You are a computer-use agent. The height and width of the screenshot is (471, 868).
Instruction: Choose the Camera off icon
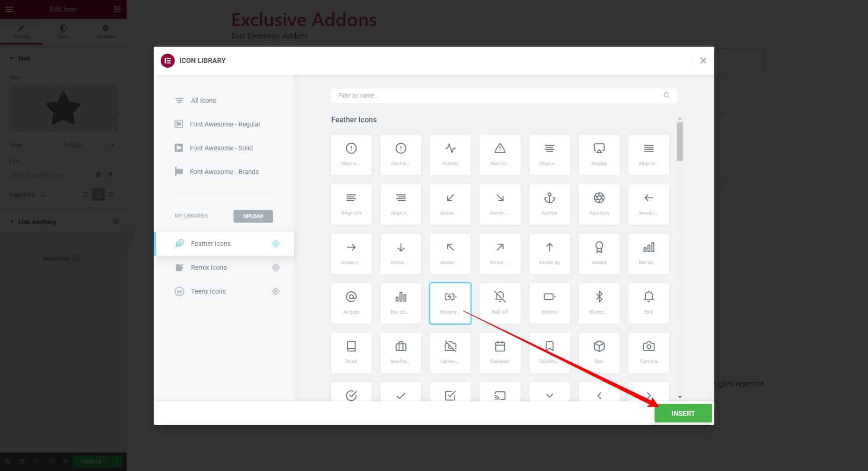click(x=450, y=353)
